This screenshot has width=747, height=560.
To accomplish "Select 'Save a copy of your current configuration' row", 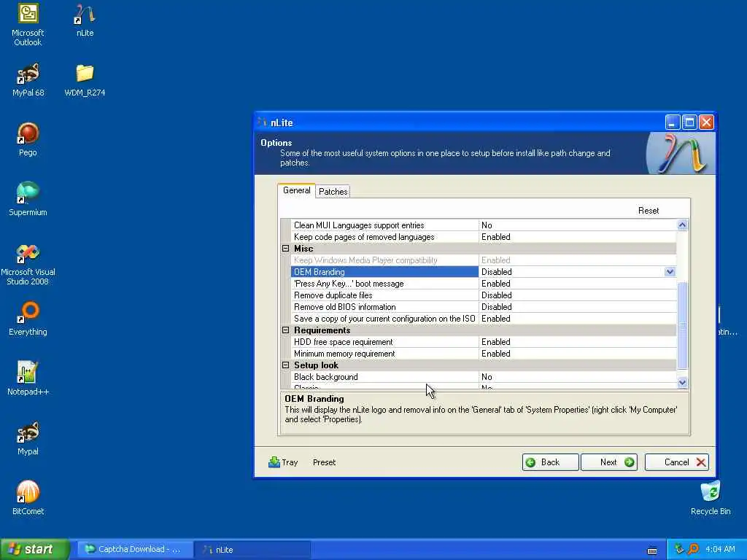I will (483, 319).
